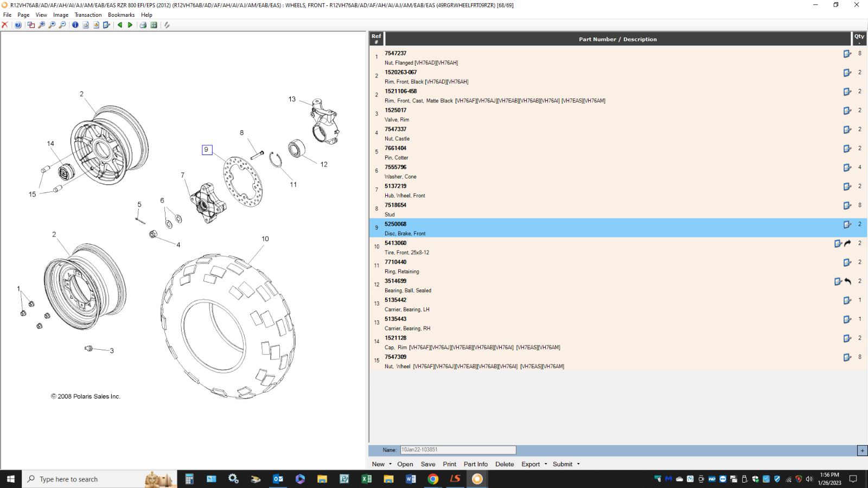Open the blue information icon

[75, 25]
